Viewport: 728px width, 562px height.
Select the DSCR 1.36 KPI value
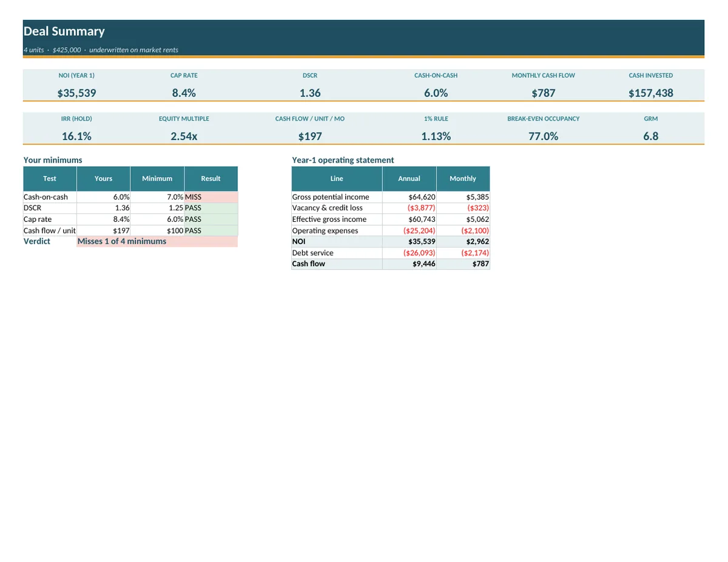[x=310, y=93]
